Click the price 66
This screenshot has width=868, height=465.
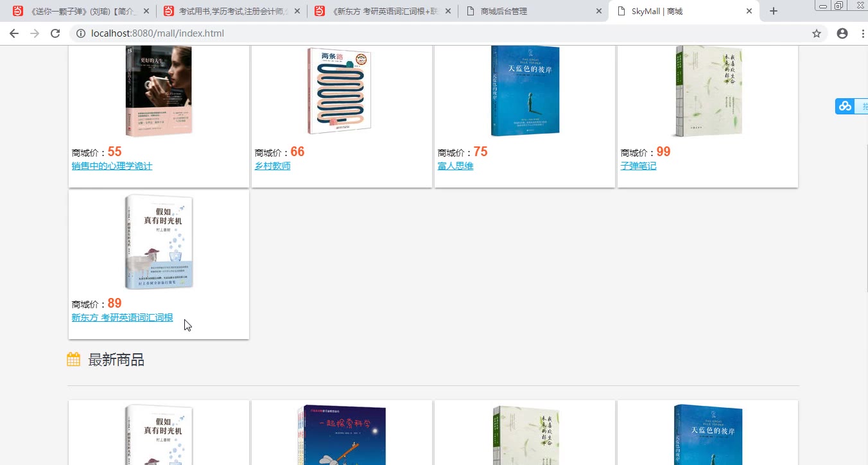coord(298,152)
